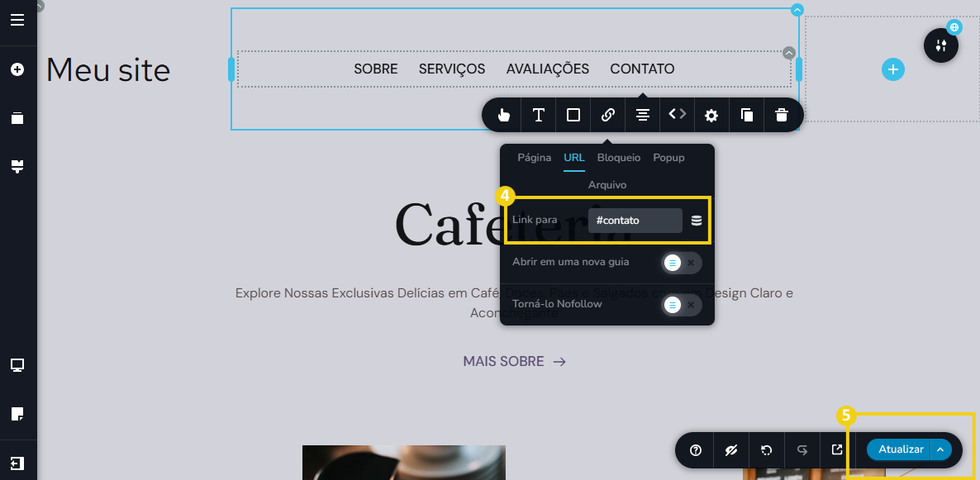This screenshot has height=480, width=980.
Task: Duplicate the element via copy icon
Action: tap(746, 115)
